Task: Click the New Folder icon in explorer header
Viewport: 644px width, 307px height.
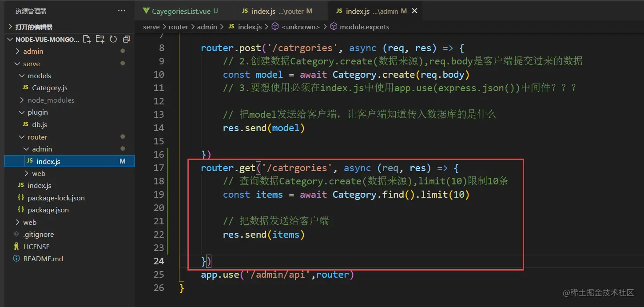Action: [x=100, y=39]
